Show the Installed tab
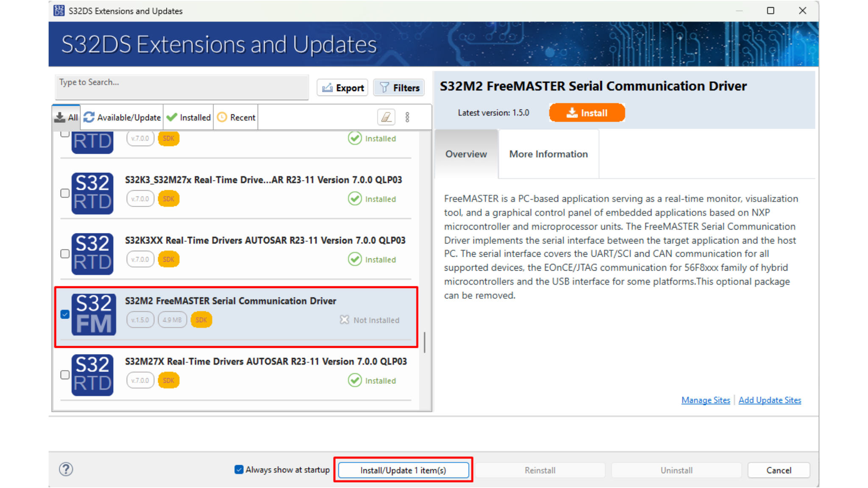Screen dimensions: 868x488 coord(189,117)
